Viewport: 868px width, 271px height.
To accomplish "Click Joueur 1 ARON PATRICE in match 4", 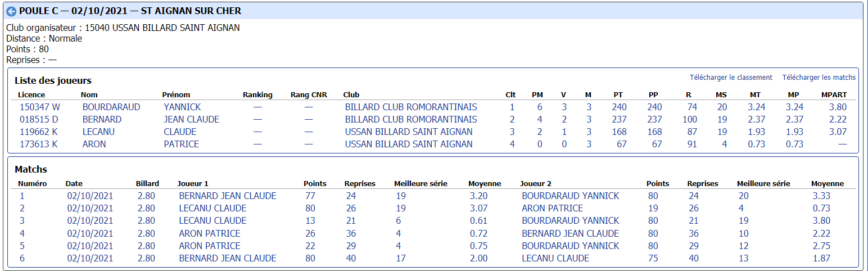I will 210,233.
